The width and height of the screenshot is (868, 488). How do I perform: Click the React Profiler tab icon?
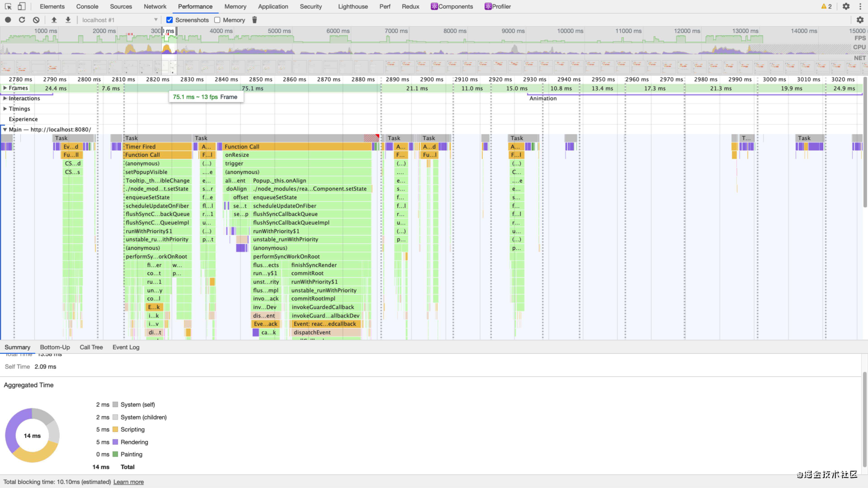point(488,6)
